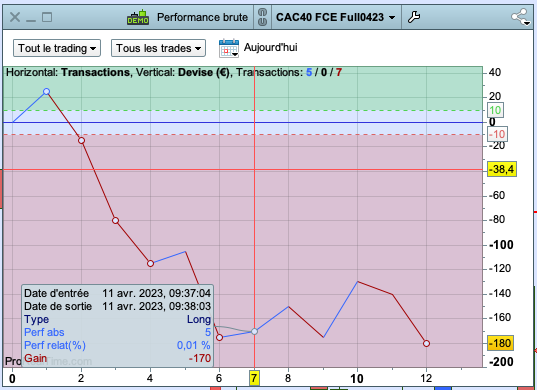Click the red losing transactions count 7

[339, 73]
